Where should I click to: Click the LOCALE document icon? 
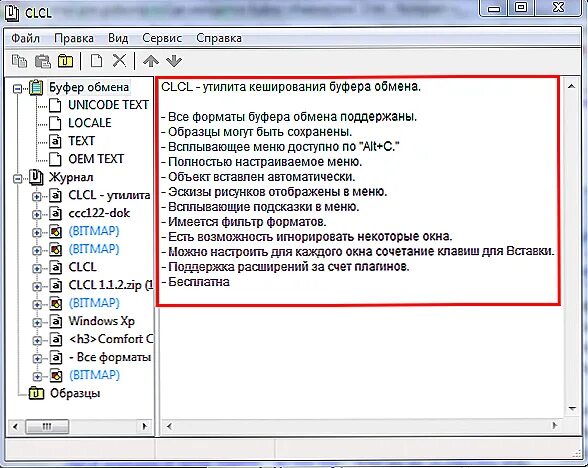click(x=55, y=123)
